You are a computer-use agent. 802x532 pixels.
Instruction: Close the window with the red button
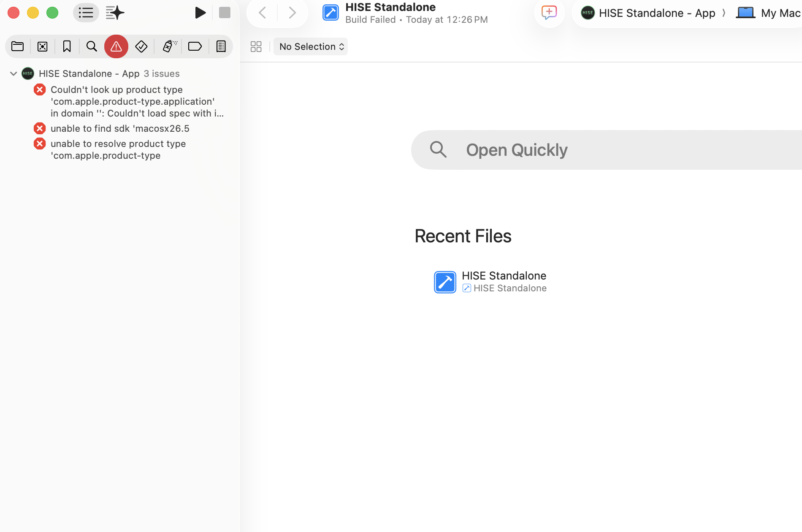(x=14, y=13)
